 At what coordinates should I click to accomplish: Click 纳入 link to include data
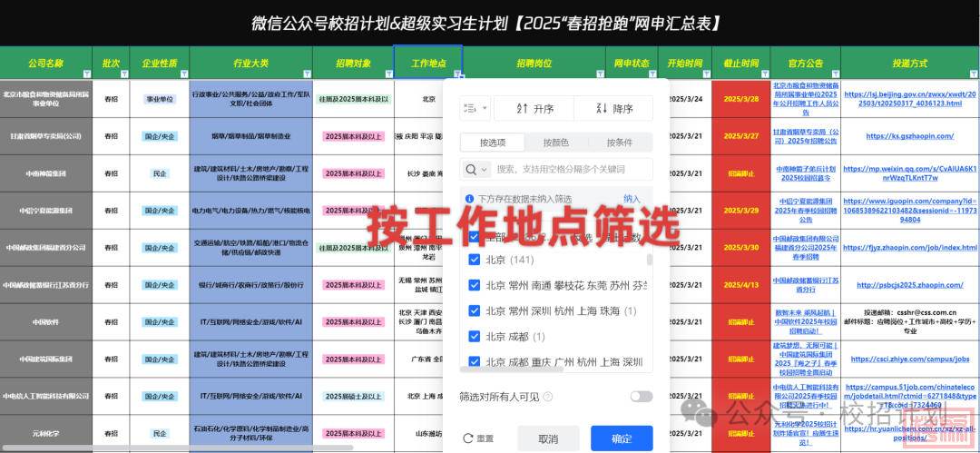pyautogui.click(x=632, y=199)
